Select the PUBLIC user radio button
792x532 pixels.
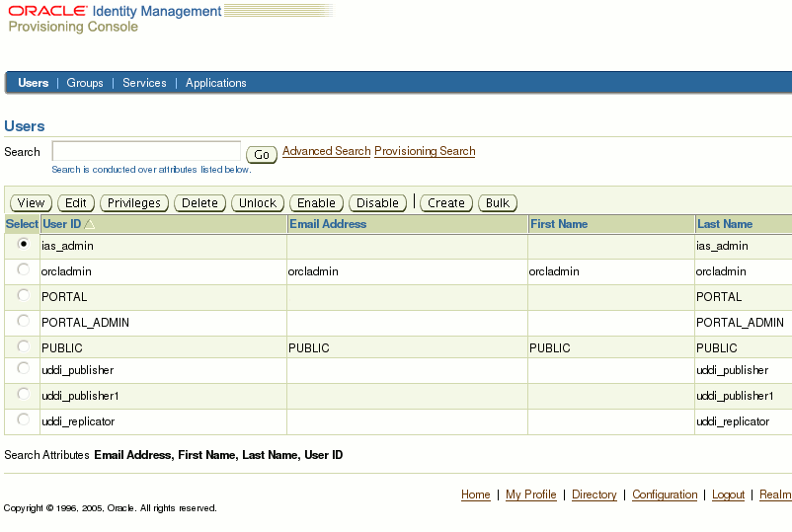click(x=24, y=346)
